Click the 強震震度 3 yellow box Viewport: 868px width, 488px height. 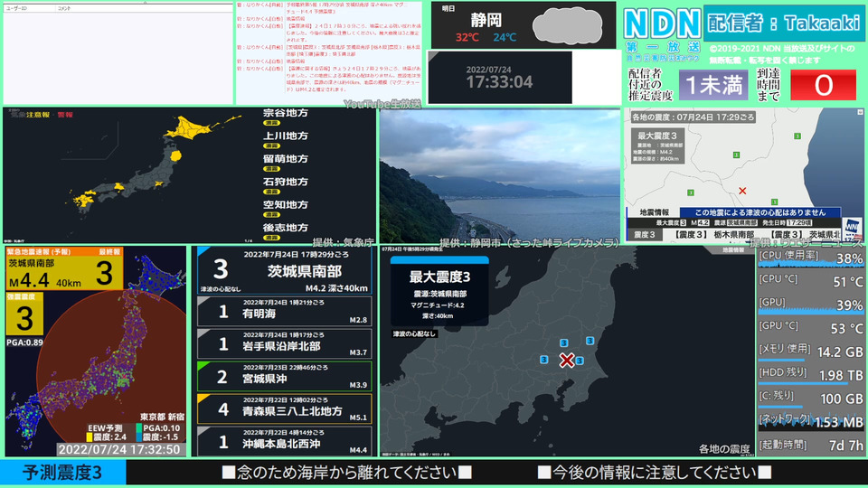[24, 314]
